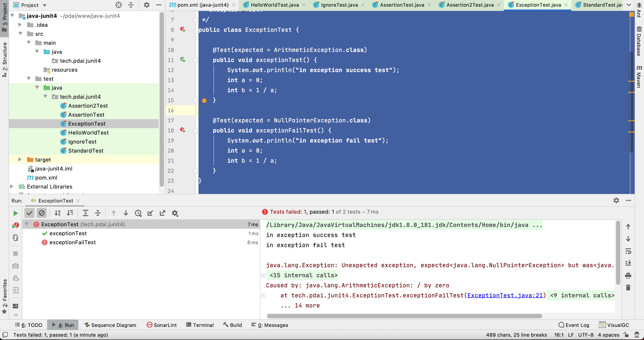Screen dimensions: 644x340
Task: Toggle Show Ignored tests filter
Action: (x=42, y=213)
